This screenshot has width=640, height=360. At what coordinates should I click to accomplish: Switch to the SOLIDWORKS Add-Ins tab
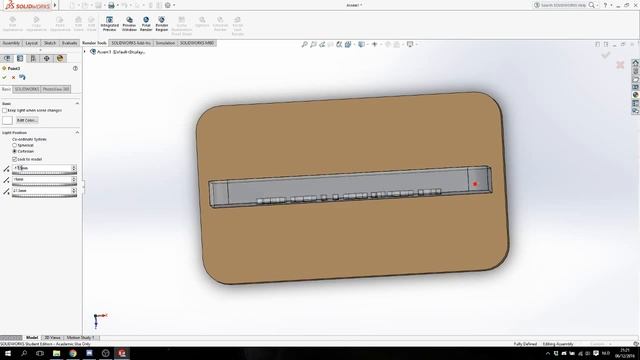(131, 43)
